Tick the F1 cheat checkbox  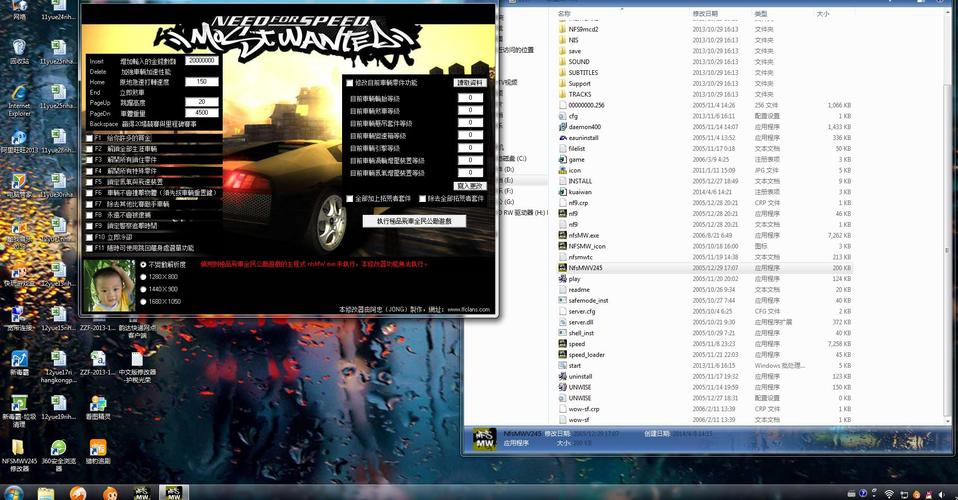[x=89, y=138]
